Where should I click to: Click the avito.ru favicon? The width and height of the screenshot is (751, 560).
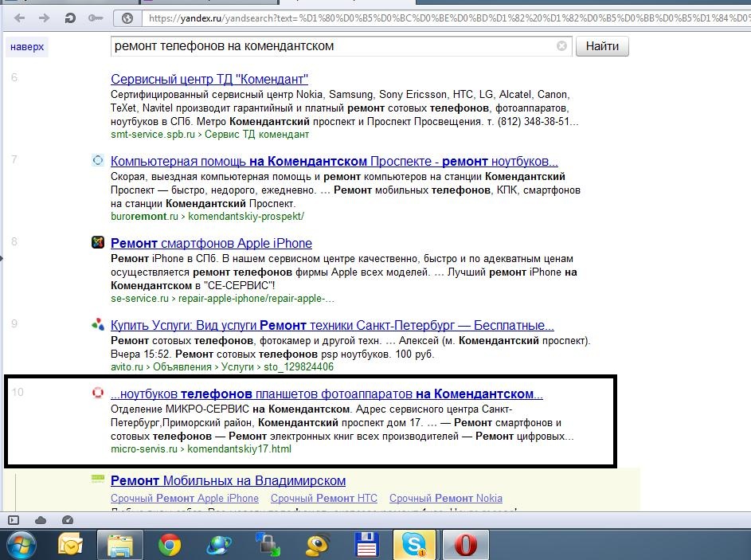point(98,324)
